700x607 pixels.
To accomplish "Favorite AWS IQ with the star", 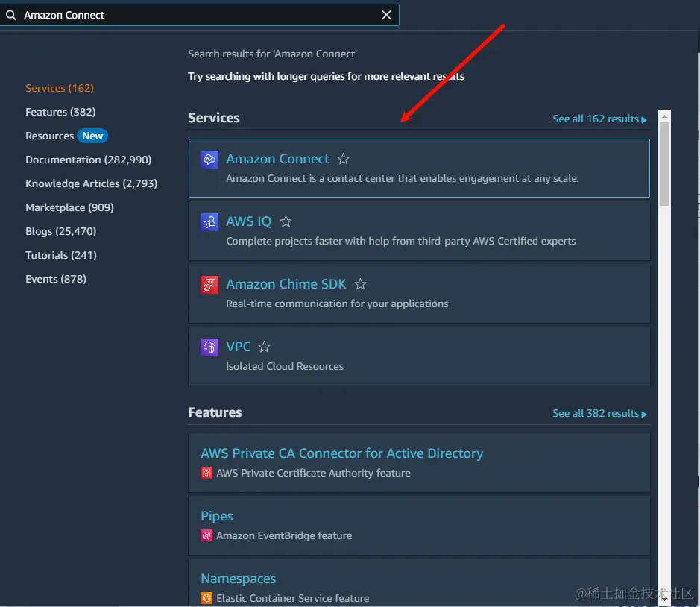I will click(x=286, y=221).
